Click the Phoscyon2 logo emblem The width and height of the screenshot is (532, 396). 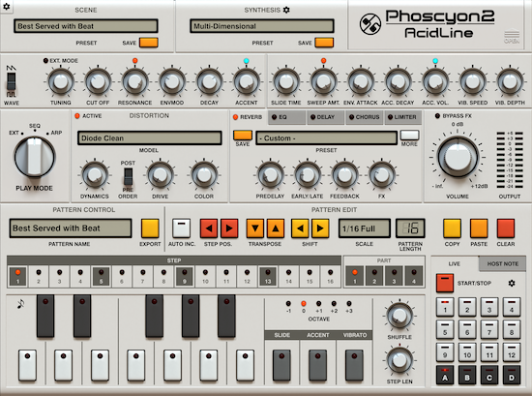coord(370,24)
